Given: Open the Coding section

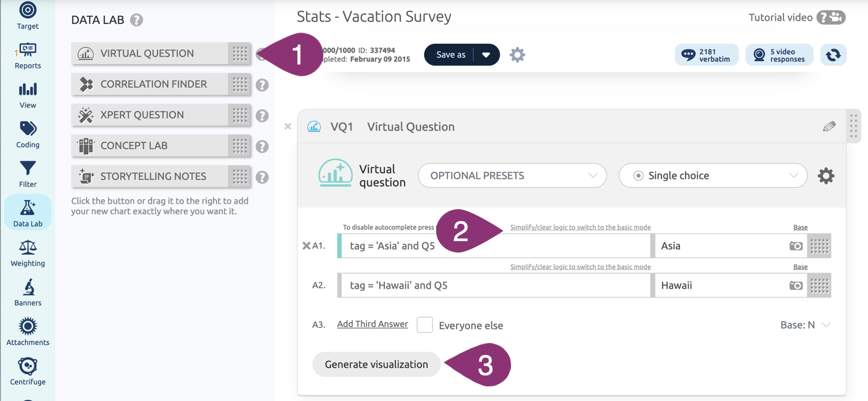Looking at the screenshot, I should 28,135.
